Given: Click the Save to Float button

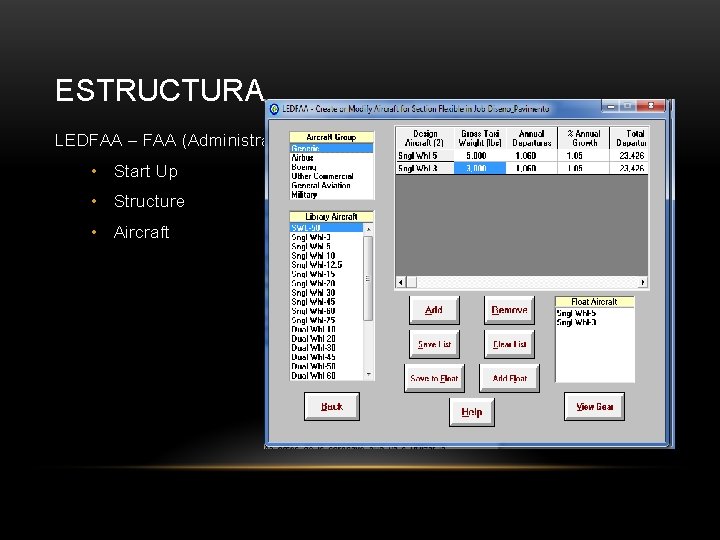Looking at the screenshot, I should (434, 378).
